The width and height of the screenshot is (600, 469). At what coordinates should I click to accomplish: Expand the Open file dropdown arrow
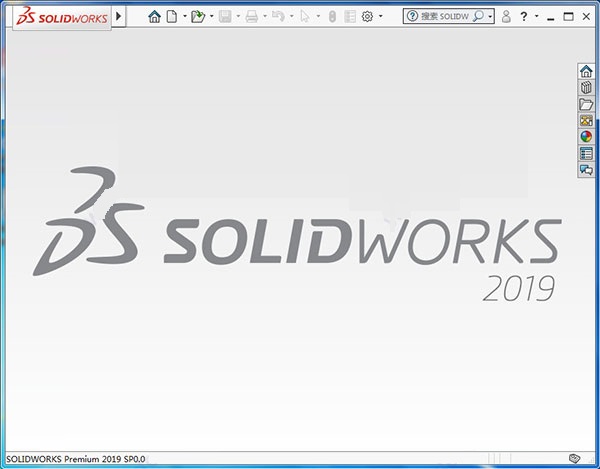211,16
